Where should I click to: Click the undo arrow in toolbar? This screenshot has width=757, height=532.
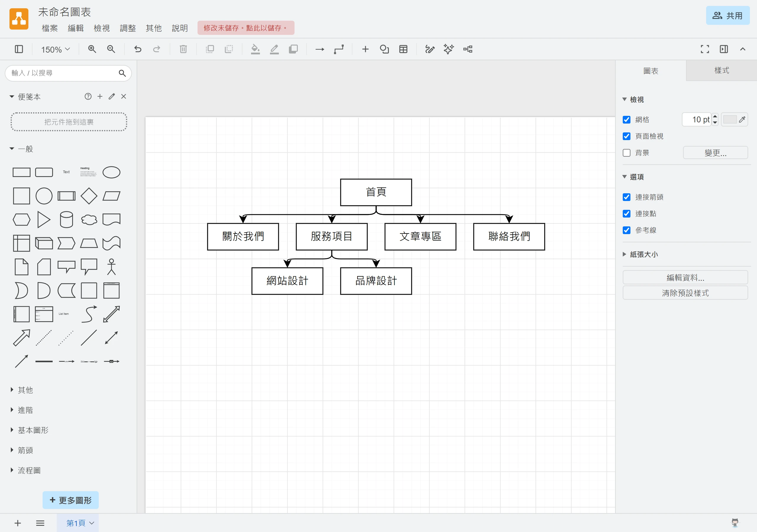(x=138, y=49)
